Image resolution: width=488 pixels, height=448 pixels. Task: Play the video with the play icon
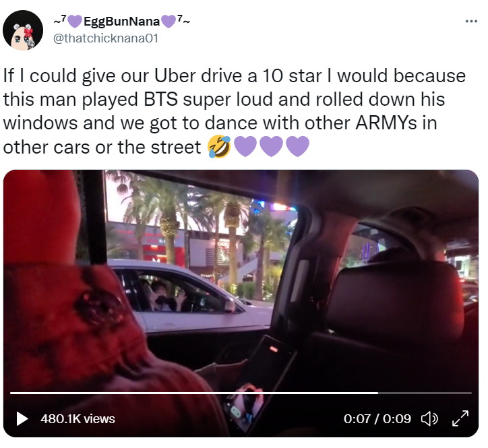(x=22, y=418)
